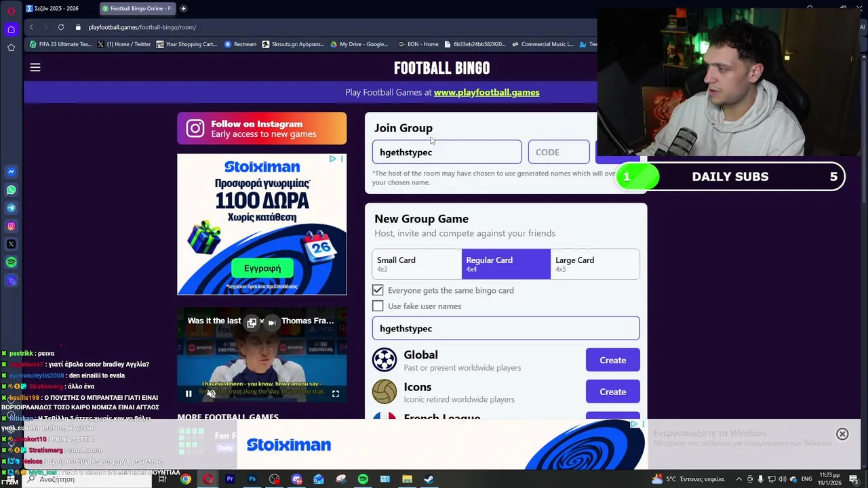Open Spotify from the taskbar
Viewport: 868px width, 488px height.
(363, 479)
